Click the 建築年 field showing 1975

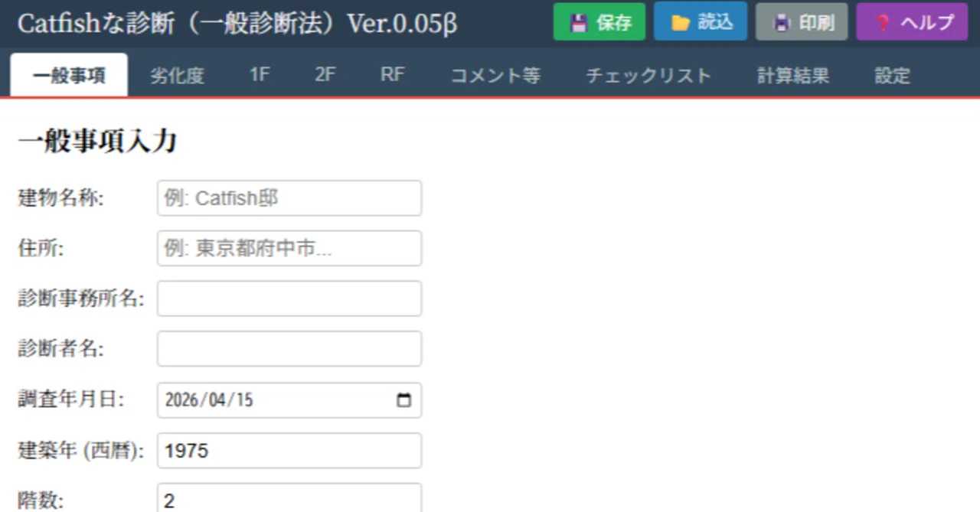coord(289,451)
